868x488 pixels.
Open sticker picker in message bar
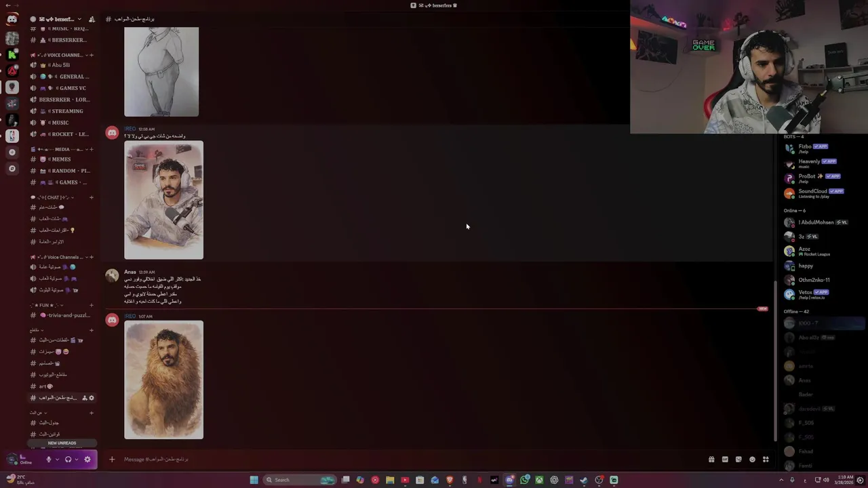pyautogui.click(x=738, y=460)
